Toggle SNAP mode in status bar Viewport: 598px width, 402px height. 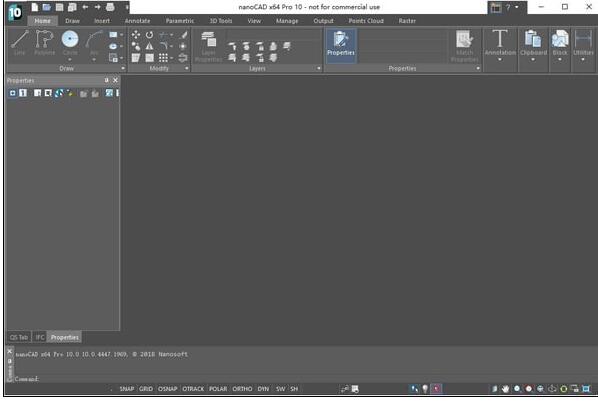coord(127,389)
